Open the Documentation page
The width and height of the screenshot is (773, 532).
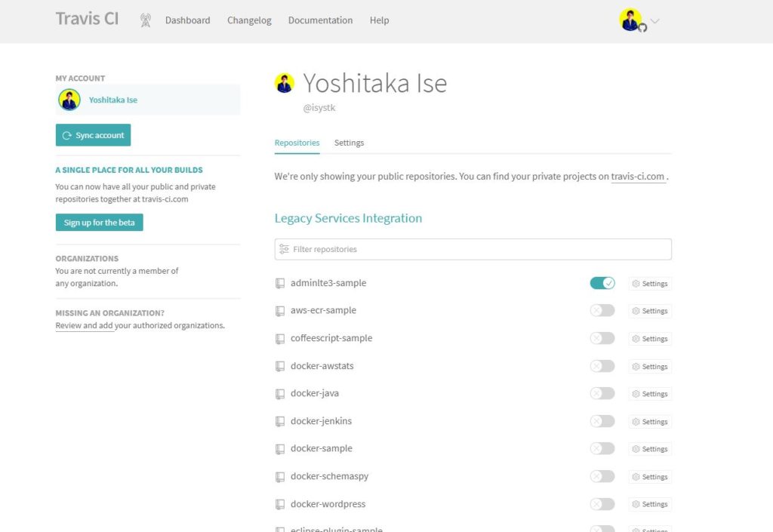click(x=320, y=20)
